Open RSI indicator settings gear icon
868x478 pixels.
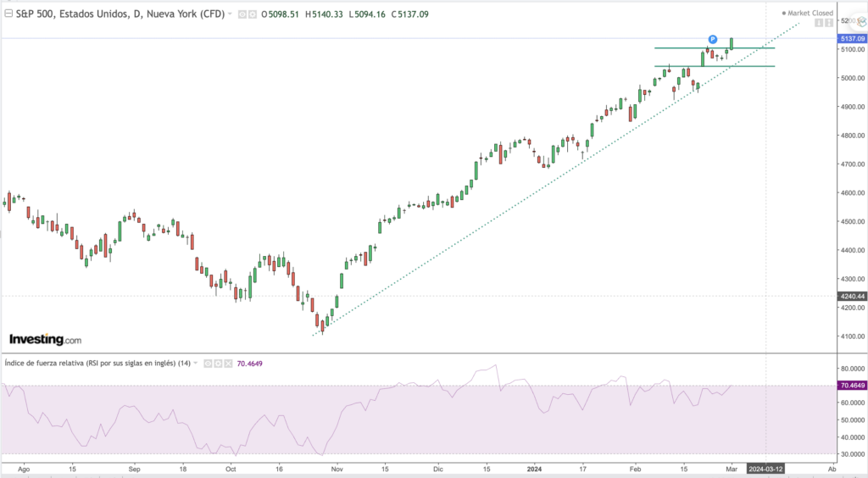pos(217,363)
